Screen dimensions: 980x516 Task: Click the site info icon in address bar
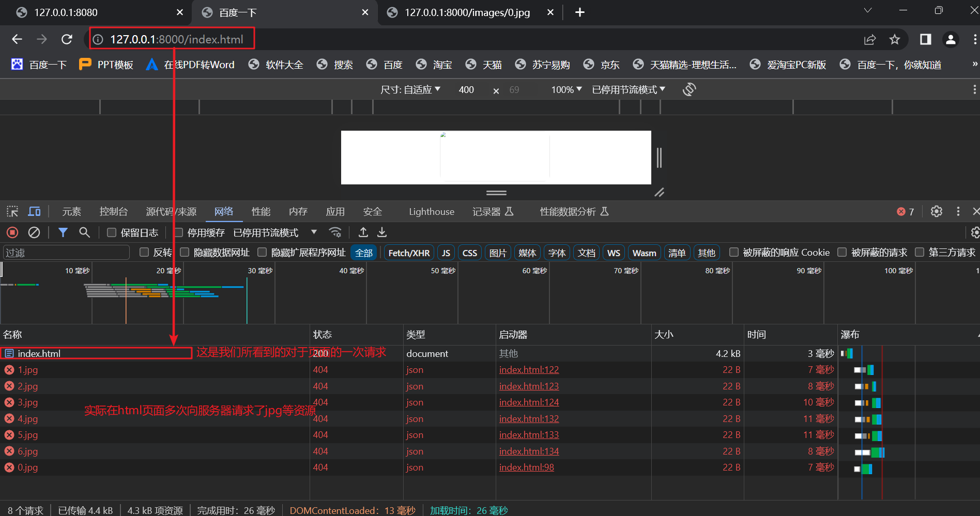[x=98, y=39]
